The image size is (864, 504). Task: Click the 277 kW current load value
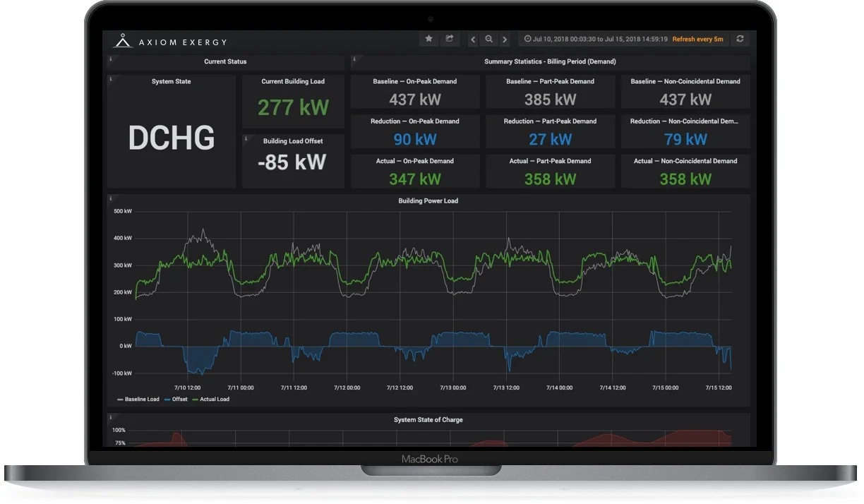(x=293, y=107)
